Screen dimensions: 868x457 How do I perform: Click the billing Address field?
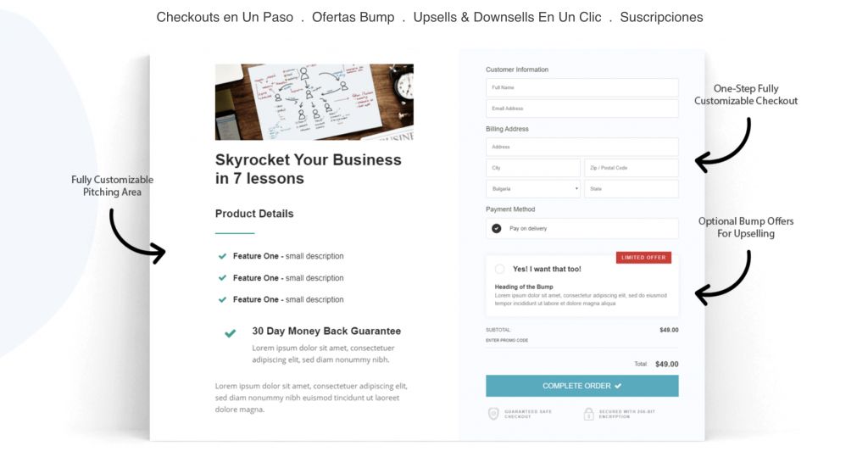(x=581, y=147)
